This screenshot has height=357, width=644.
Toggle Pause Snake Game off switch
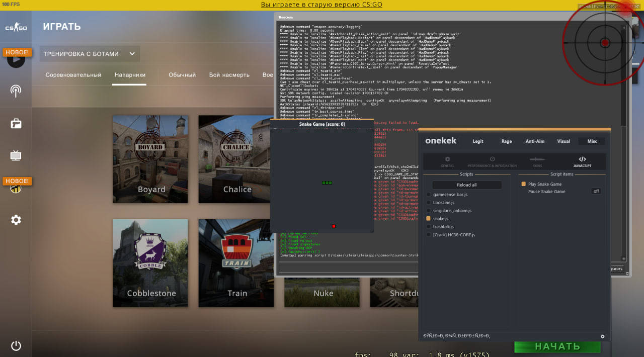tap(596, 192)
